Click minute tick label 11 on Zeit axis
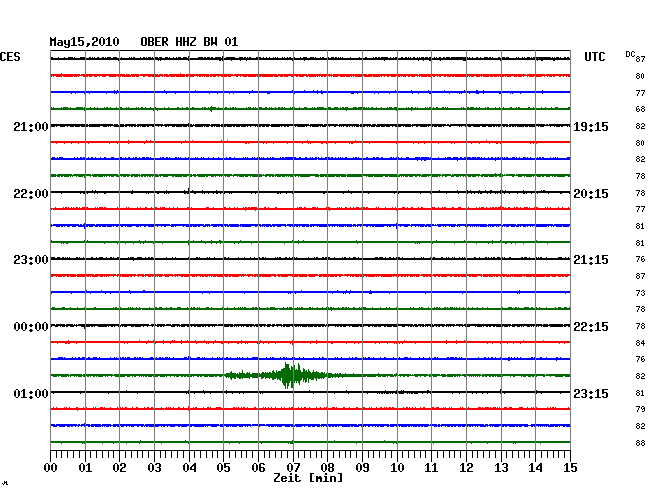 point(431,467)
